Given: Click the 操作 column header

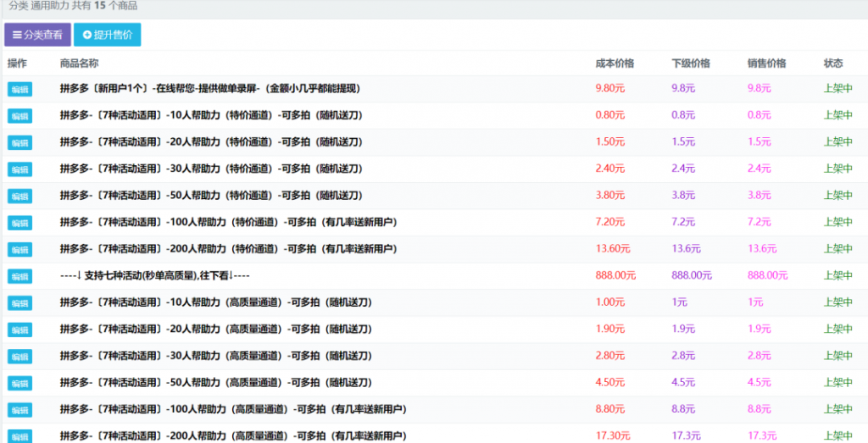Looking at the screenshot, I should [x=17, y=64].
